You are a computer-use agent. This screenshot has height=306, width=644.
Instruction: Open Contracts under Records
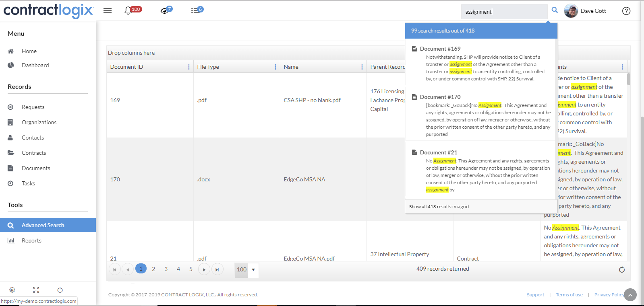34,153
